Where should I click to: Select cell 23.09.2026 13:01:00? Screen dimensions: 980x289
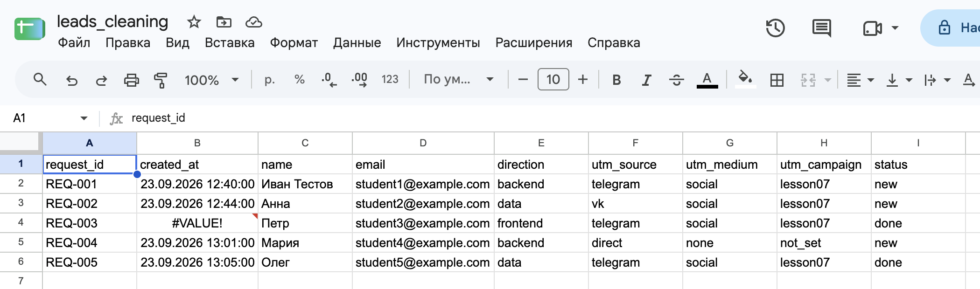point(197,242)
